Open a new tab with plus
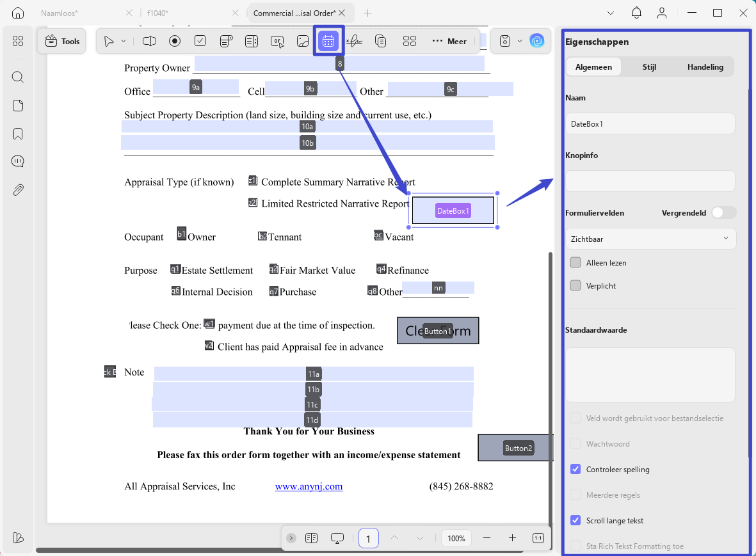756x556 pixels. 368,13
